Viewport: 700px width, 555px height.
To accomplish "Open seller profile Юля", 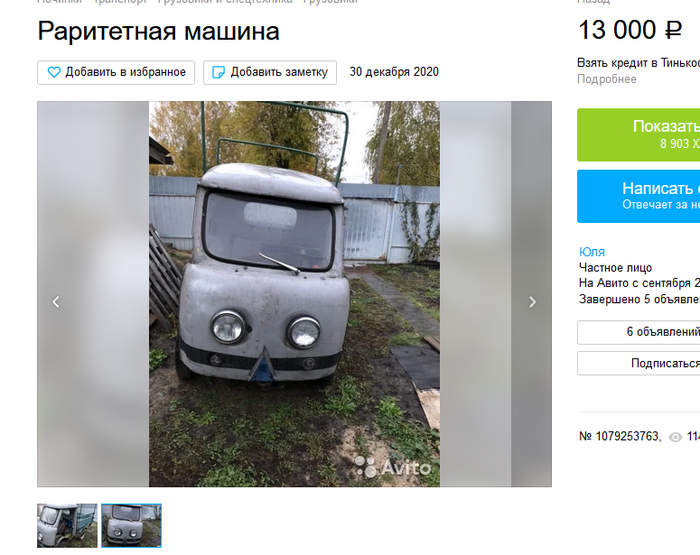I will point(592,252).
